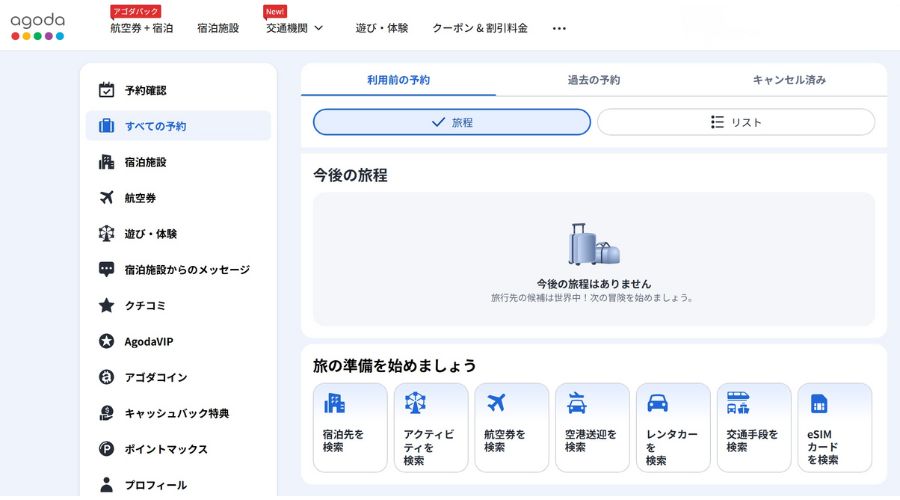Click text 旅行先の候補は世界中！次の冒険を始めましょう。
900x500 pixels.
click(x=592, y=298)
